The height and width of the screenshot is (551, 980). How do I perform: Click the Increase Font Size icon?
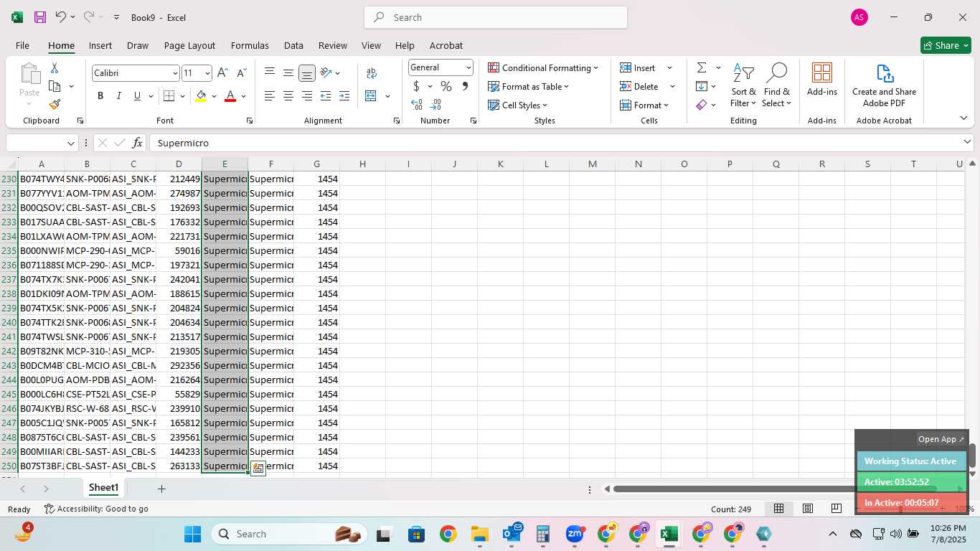click(222, 73)
